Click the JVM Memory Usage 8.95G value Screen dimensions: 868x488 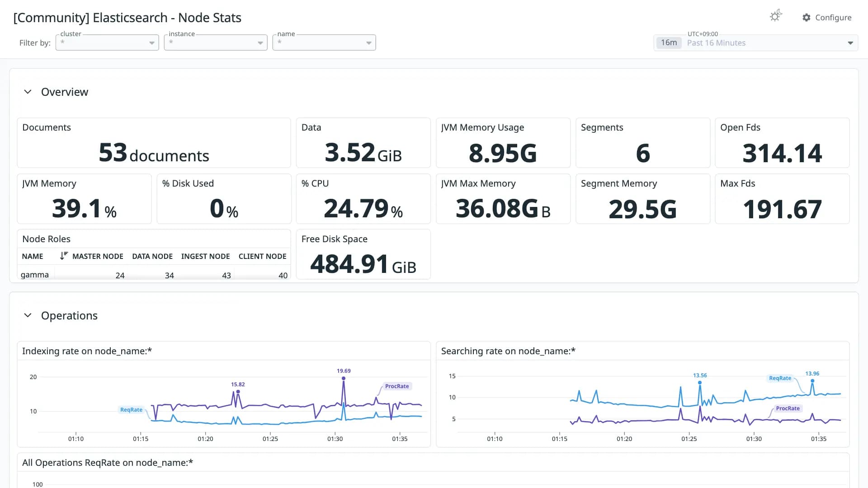pos(503,153)
